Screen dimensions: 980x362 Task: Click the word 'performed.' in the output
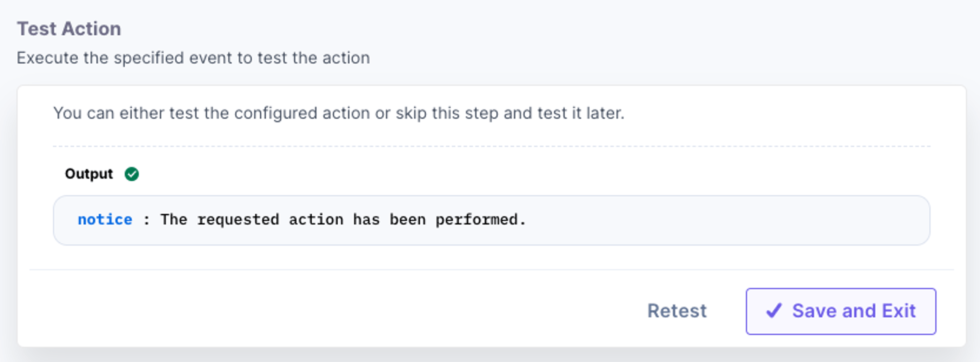pyautogui.click(x=481, y=220)
